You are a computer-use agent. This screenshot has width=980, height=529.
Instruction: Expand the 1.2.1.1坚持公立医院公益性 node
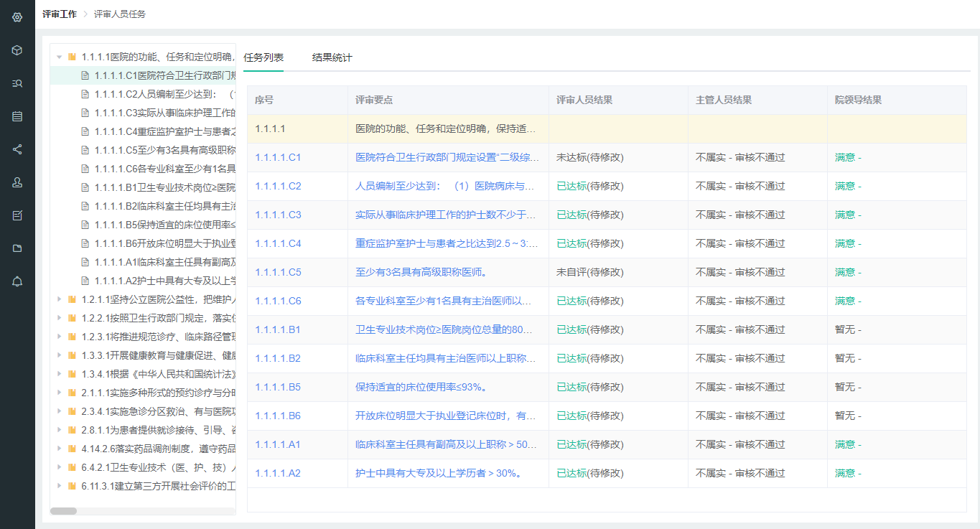[59, 299]
